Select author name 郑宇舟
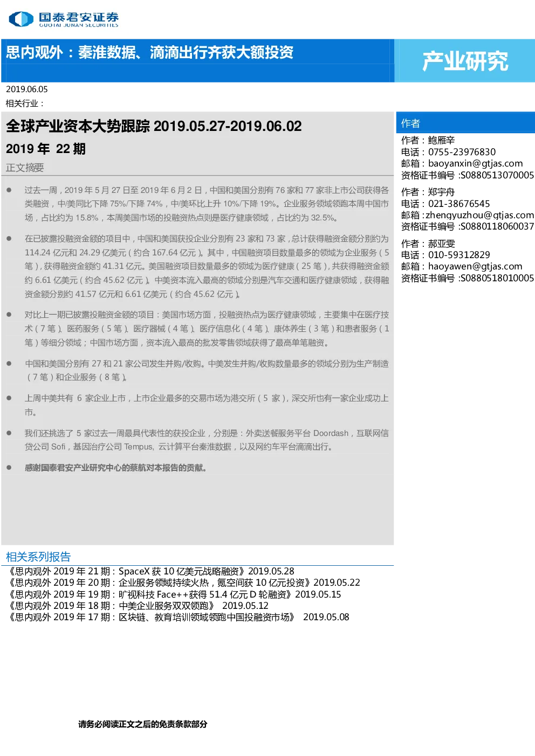Screen dimensions: 535x756 tap(441, 192)
